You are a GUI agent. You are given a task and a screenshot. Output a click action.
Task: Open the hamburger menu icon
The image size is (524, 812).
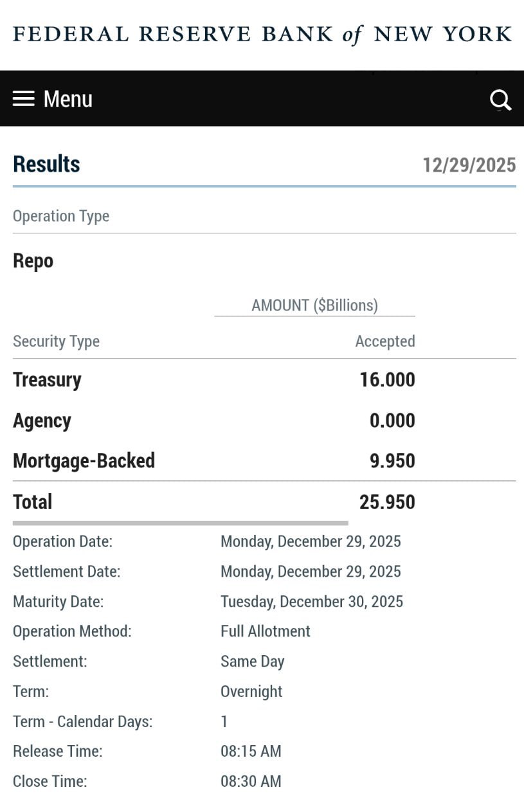24,99
